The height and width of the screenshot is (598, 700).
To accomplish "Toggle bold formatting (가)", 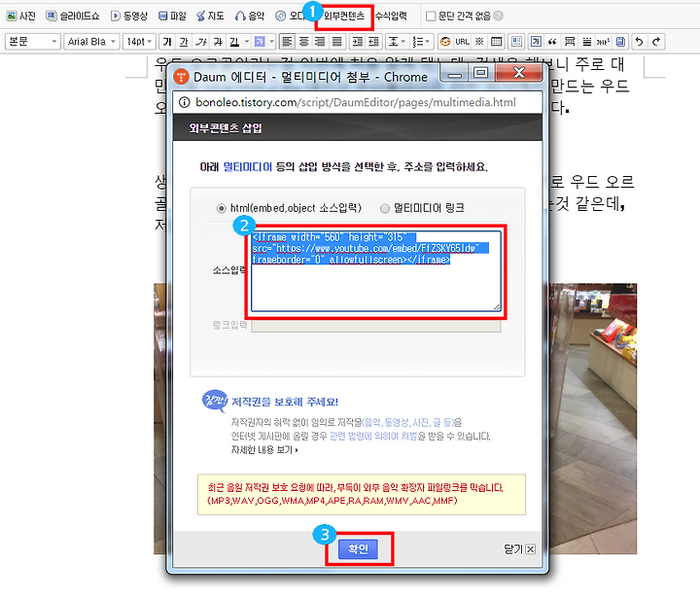I will (167, 42).
